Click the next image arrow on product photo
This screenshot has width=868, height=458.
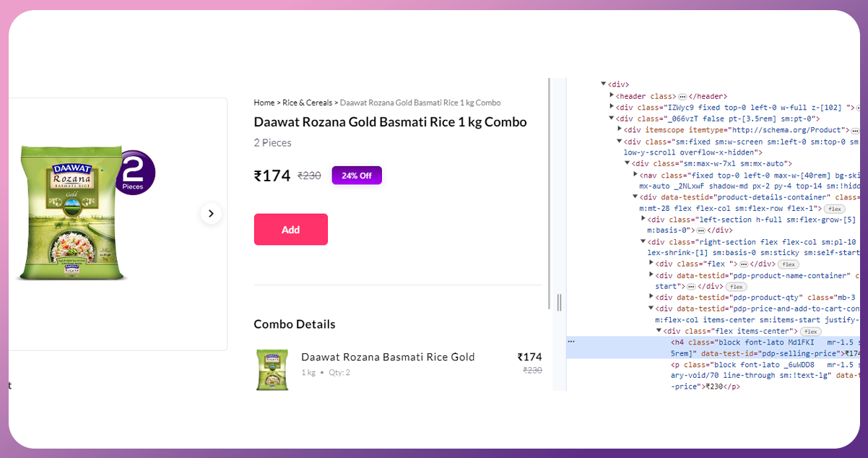point(211,213)
